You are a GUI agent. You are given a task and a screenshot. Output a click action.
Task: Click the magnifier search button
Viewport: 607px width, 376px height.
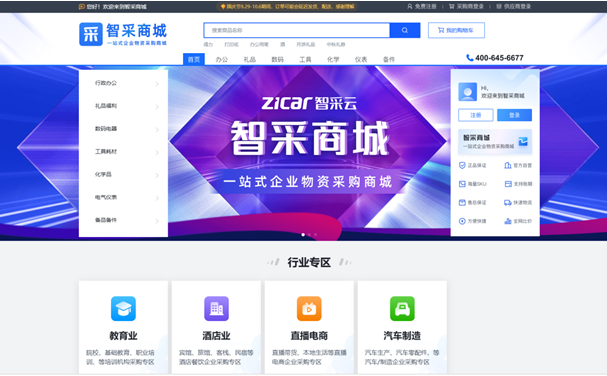tap(405, 30)
